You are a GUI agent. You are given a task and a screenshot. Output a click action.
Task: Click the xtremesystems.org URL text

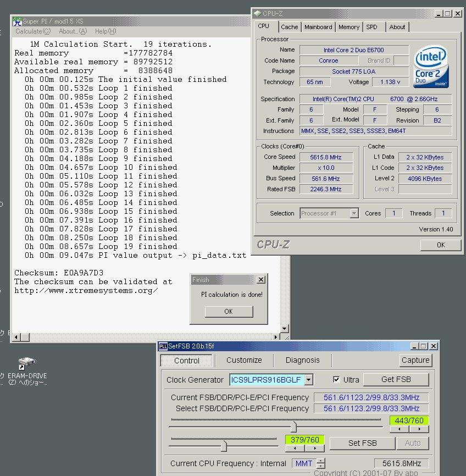click(x=86, y=291)
